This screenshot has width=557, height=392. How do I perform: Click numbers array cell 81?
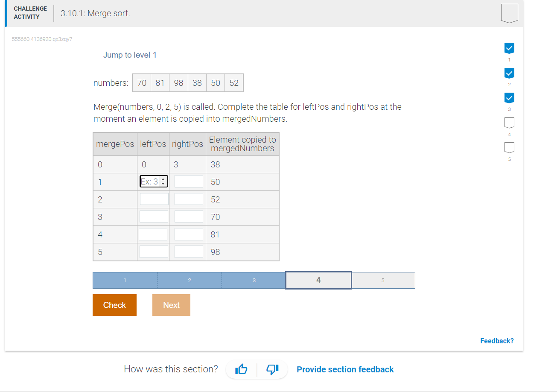pos(160,83)
